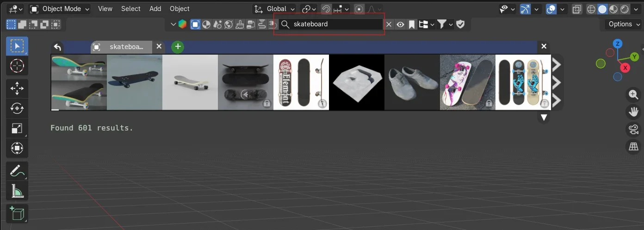Screen dimensions: 644x230
Task: Toggle X-ray mode
Action: tap(577, 9)
